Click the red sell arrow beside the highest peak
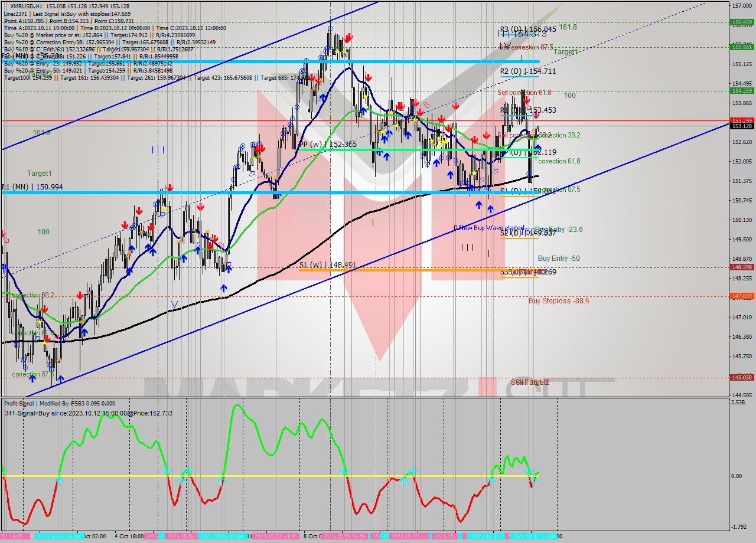The image size is (756, 543). click(x=348, y=38)
